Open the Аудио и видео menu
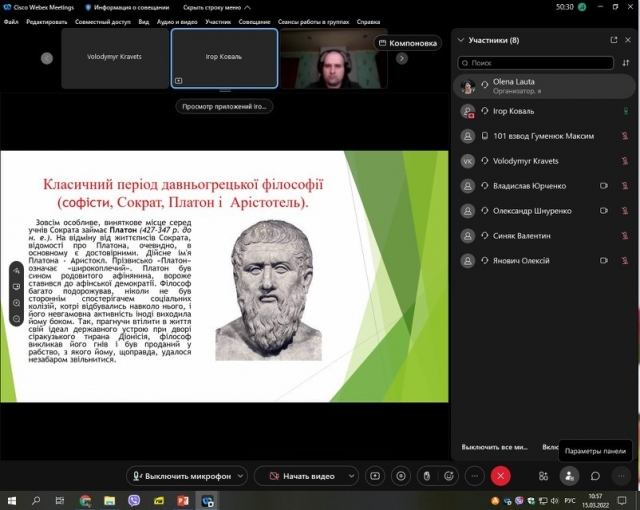The width and height of the screenshot is (640, 510). pyautogui.click(x=177, y=21)
